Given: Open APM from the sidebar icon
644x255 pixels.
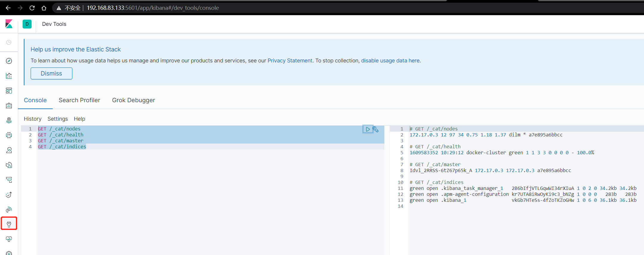Looking at the screenshot, I should pyautogui.click(x=9, y=180).
